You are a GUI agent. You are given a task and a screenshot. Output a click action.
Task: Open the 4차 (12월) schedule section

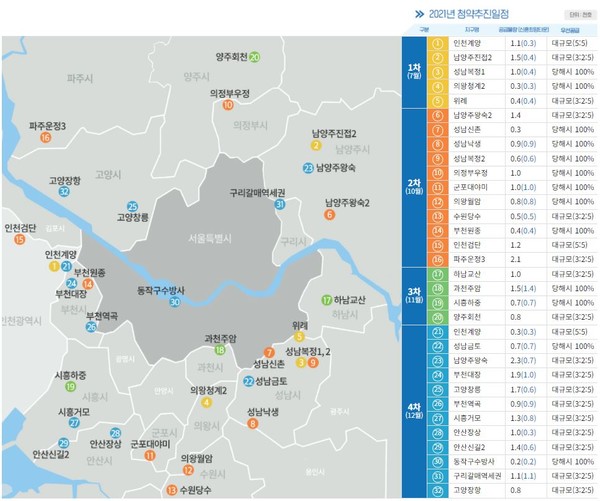(414, 412)
